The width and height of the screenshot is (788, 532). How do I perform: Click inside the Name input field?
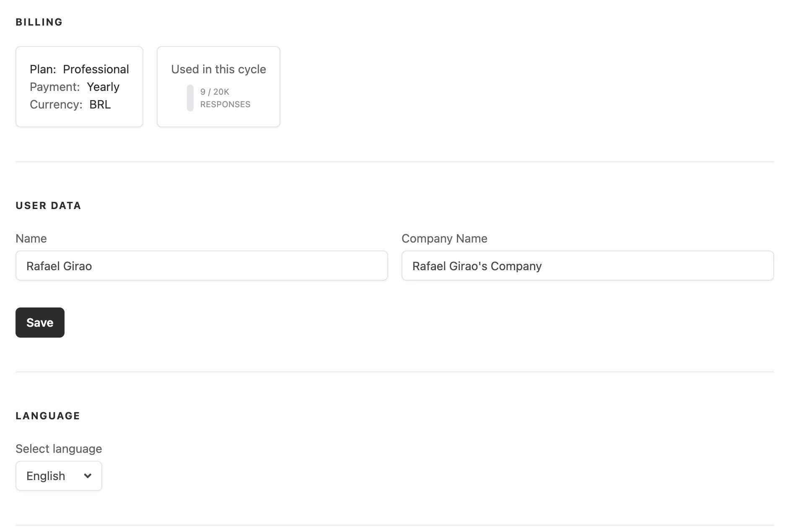tap(201, 266)
